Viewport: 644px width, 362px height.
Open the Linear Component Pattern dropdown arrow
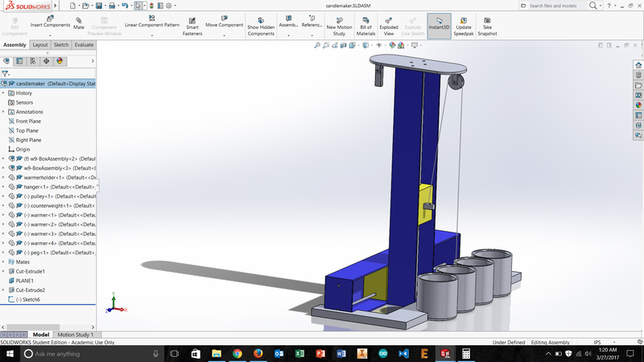point(152,34)
